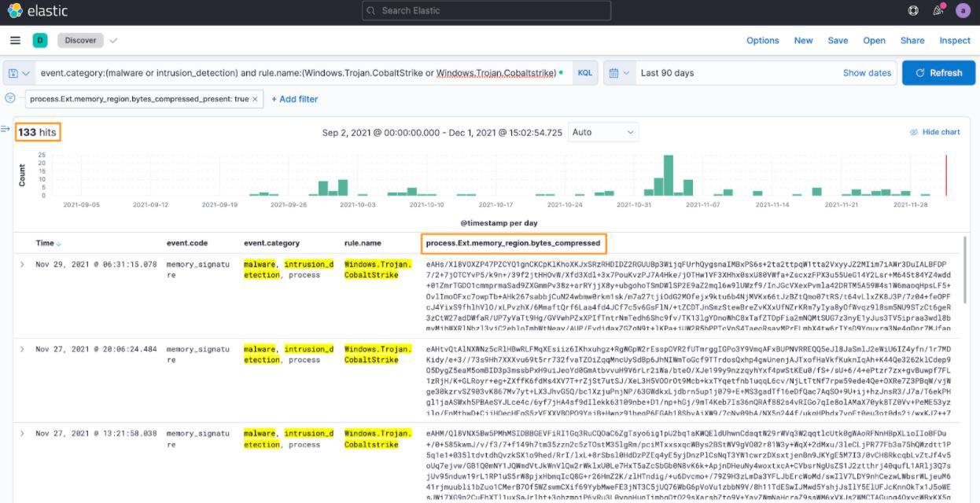
Task: Click the Elastic logo in header
Action: click(37, 11)
